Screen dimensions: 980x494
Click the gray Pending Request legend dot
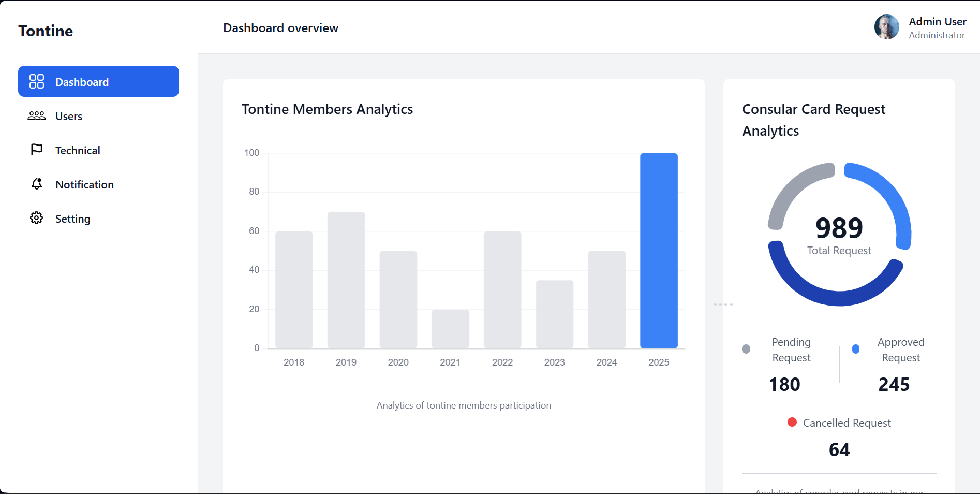tap(746, 349)
